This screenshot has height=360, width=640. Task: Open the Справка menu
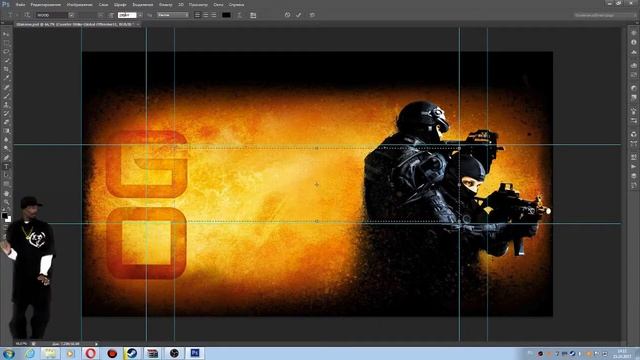click(x=236, y=4)
